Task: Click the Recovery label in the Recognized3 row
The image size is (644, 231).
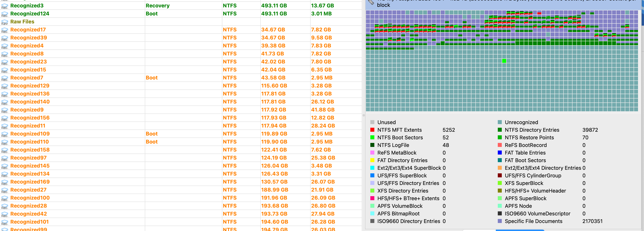Action: (x=157, y=6)
